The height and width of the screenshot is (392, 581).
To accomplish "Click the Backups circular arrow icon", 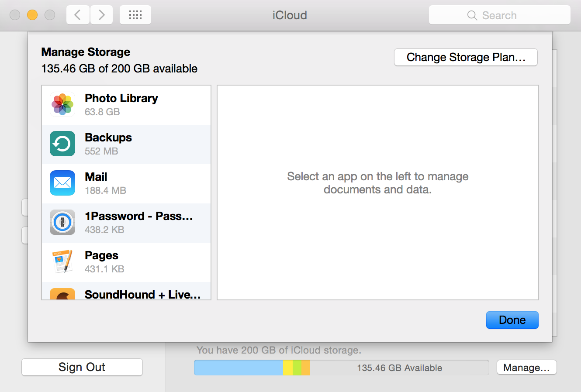I will point(62,144).
